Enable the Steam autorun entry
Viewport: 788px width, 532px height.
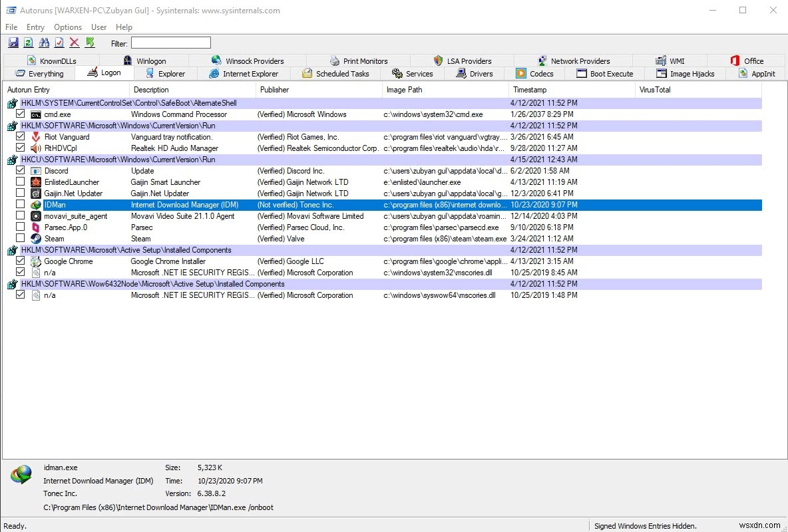[x=21, y=238]
